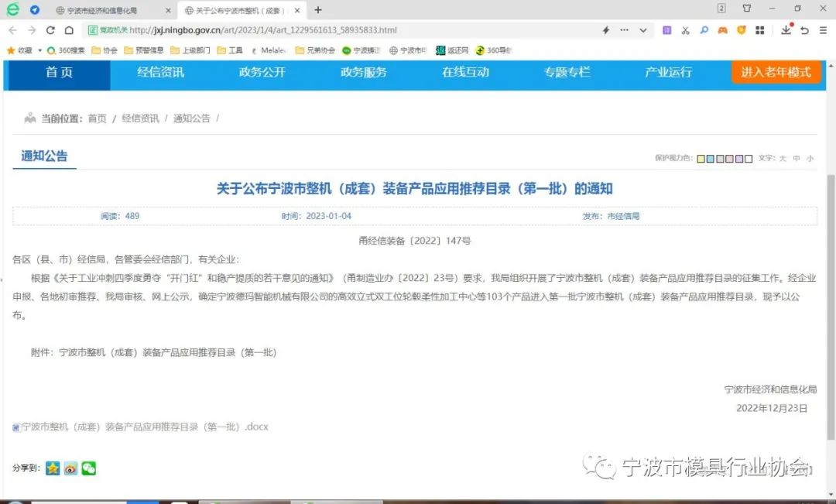Share the article to WeChat
The width and height of the screenshot is (836, 504).
pos(88,468)
